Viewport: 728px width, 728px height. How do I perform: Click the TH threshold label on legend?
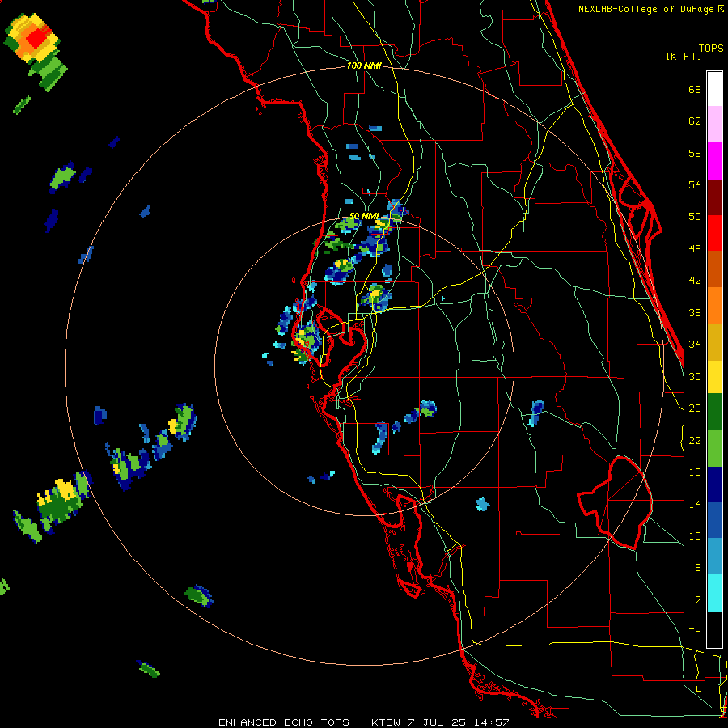(695, 632)
